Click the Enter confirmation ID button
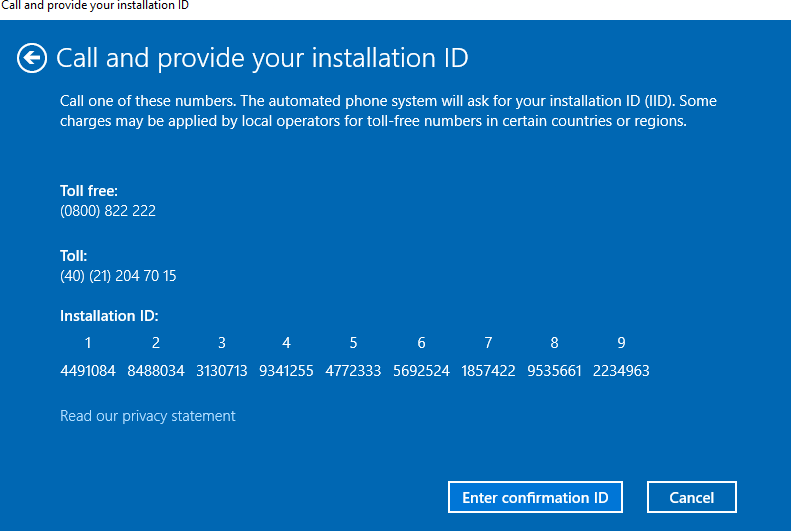 pos(535,497)
